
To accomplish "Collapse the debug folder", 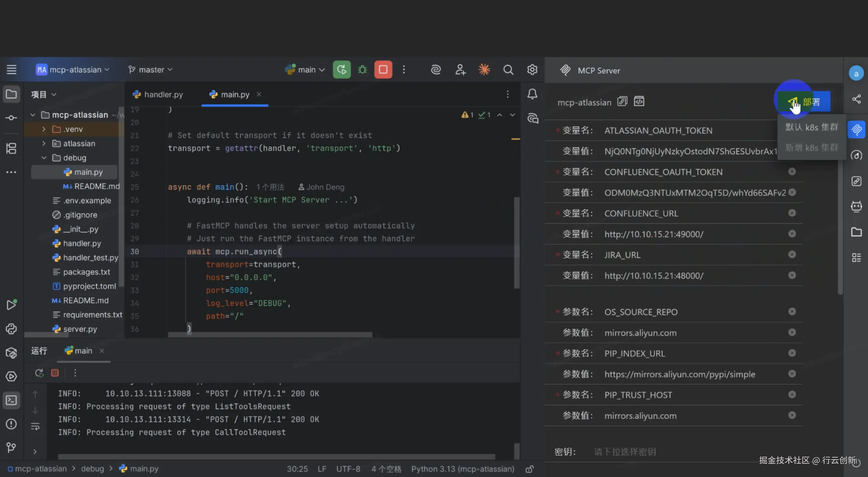I will [44, 158].
